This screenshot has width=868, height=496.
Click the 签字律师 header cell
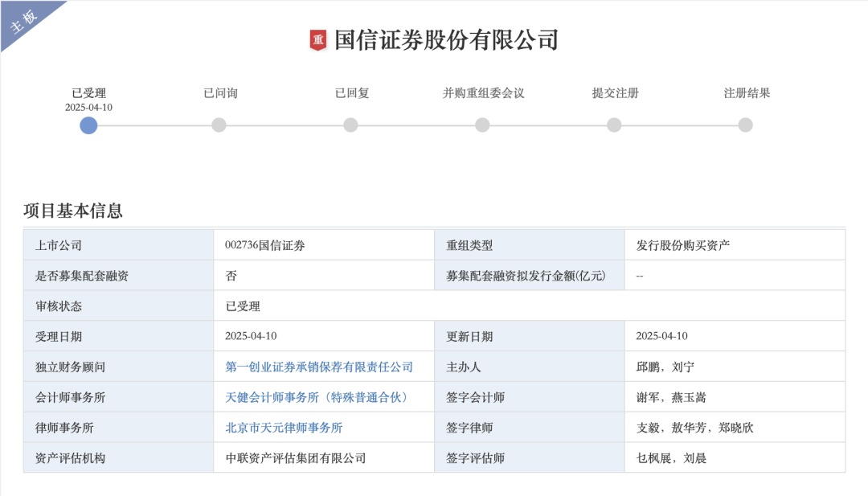(x=530, y=428)
